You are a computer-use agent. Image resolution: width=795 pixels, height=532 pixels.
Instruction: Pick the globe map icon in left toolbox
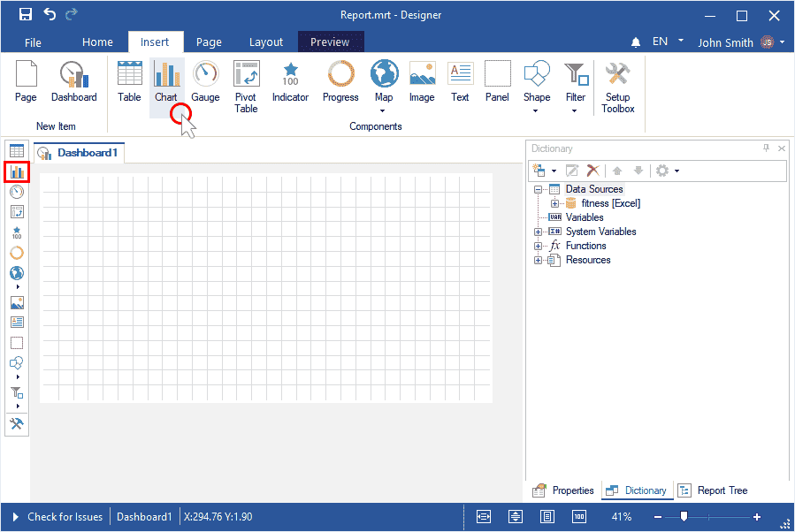tap(17, 273)
